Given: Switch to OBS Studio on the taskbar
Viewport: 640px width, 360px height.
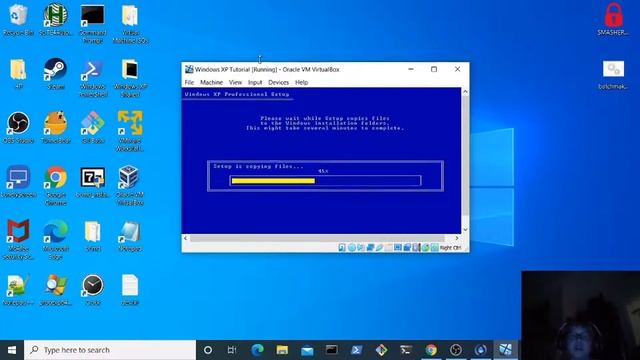Looking at the screenshot, I should point(456,350).
